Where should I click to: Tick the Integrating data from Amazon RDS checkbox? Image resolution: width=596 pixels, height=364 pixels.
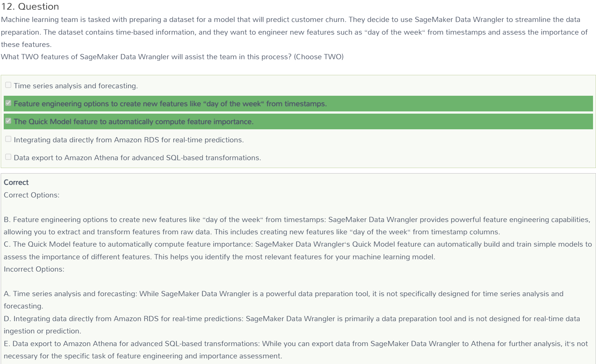tap(8, 139)
